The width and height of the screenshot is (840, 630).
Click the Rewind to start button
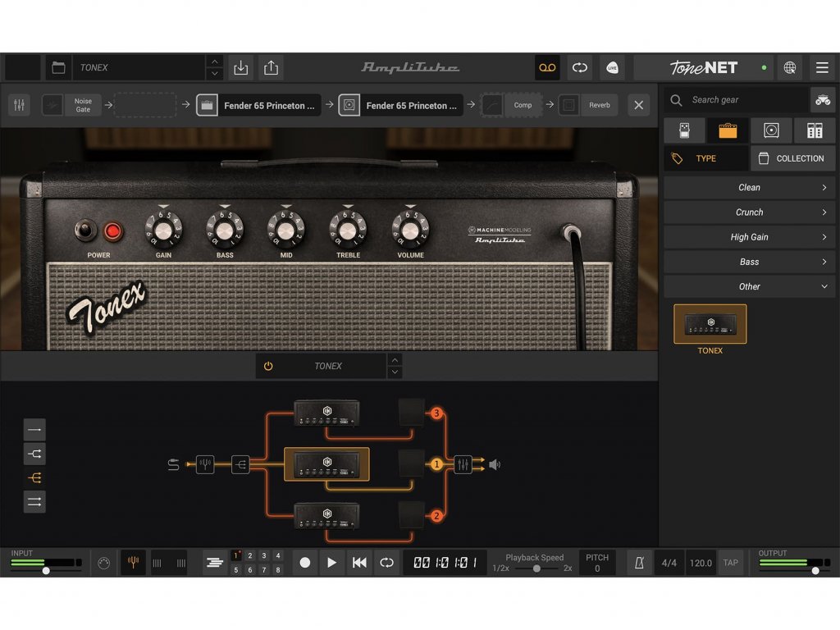[x=359, y=563]
